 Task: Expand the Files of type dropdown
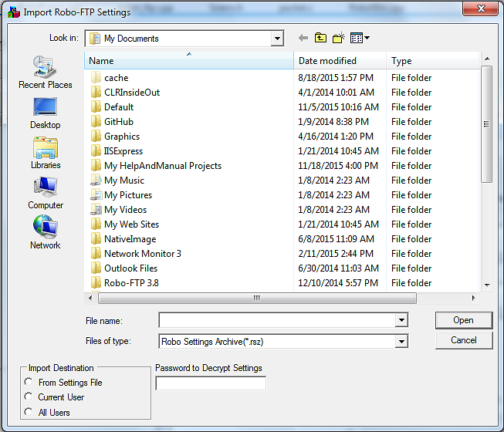pos(401,341)
